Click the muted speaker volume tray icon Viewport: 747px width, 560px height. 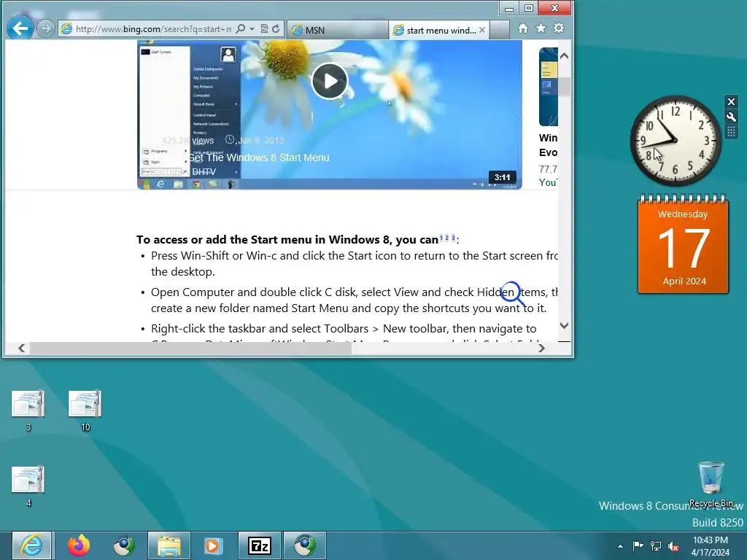click(673, 546)
